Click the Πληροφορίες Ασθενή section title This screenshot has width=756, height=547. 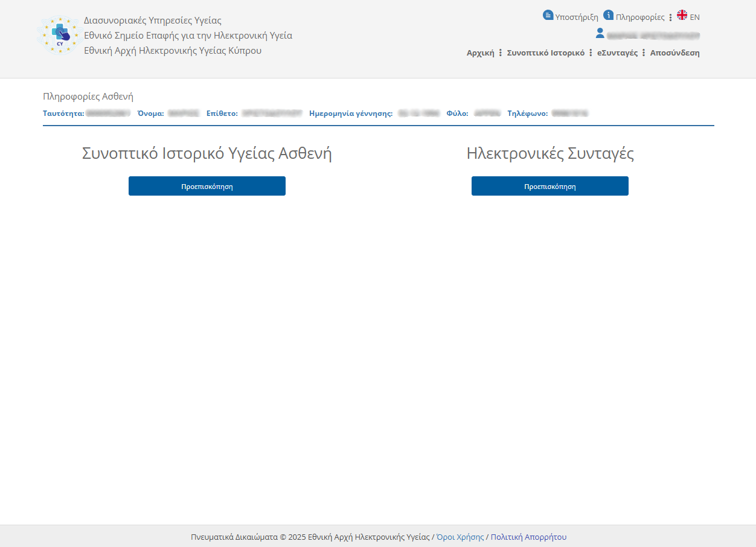(x=88, y=97)
